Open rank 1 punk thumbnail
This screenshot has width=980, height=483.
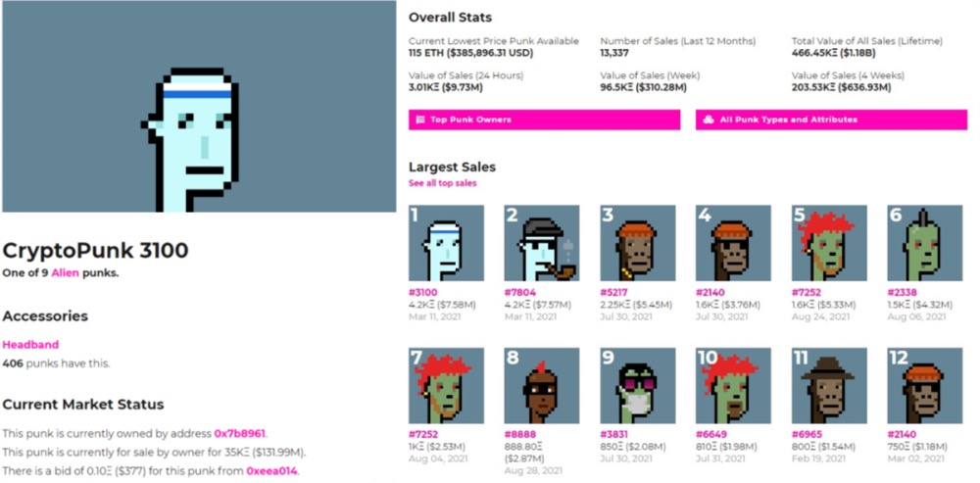(x=446, y=243)
